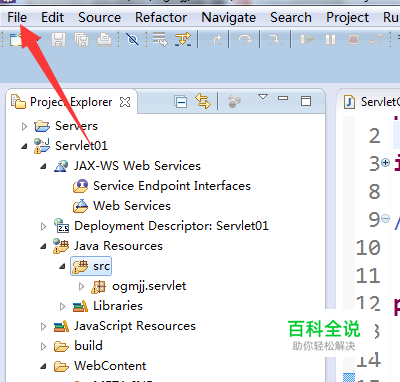400x382 pixels.
Task: Open the Refactor menu
Action: coord(161,17)
